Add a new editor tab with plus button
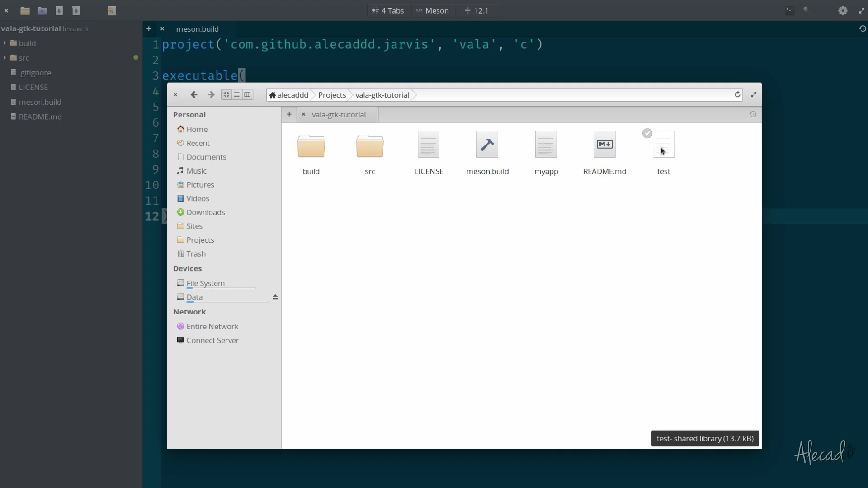 tap(149, 28)
